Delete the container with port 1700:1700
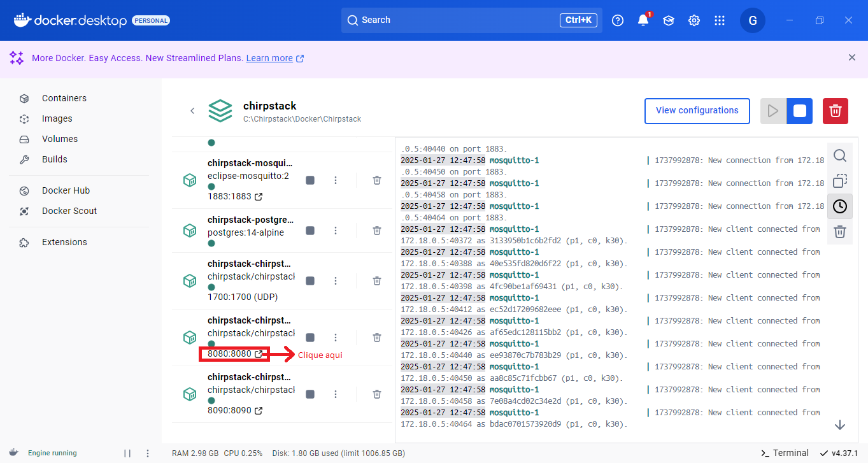Viewport: 868px width, 463px height. pyautogui.click(x=377, y=281)
